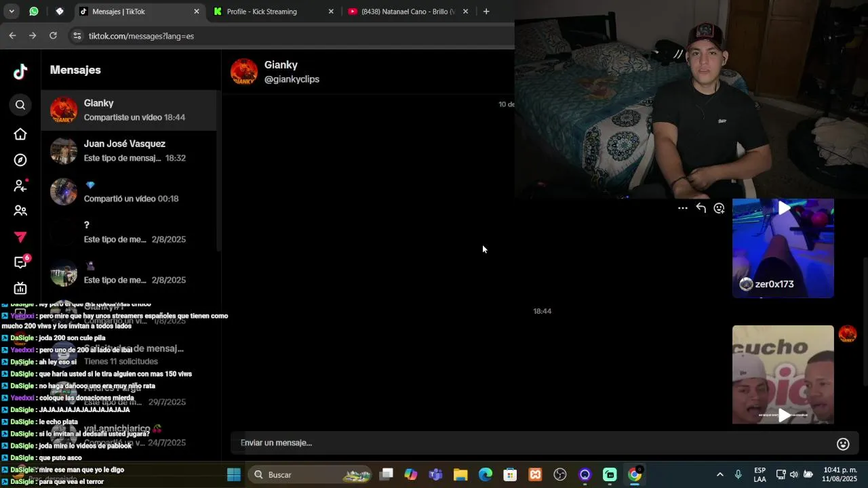Click the taskbar Buscar search box

coord(309,475)
